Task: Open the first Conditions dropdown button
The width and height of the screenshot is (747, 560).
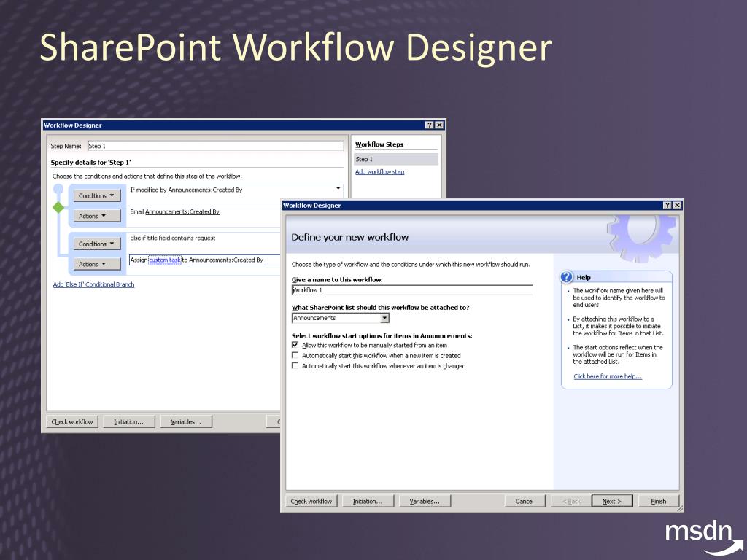Action: (x=97, y=195)
